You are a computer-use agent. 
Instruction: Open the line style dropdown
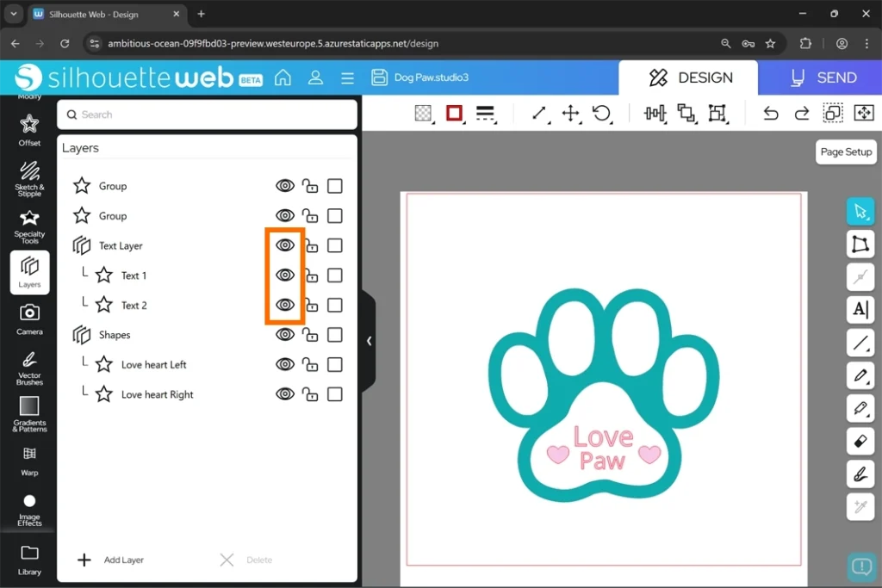(485, 114)
